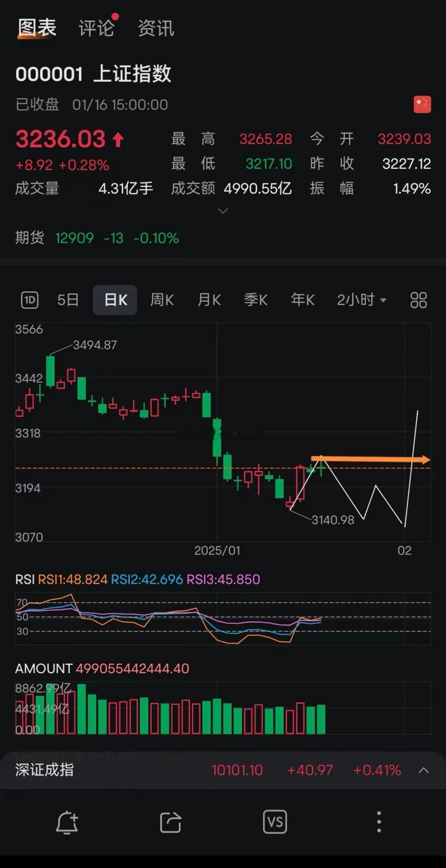
Task: Tap the current price 3236.03
Action: (61, 139)
